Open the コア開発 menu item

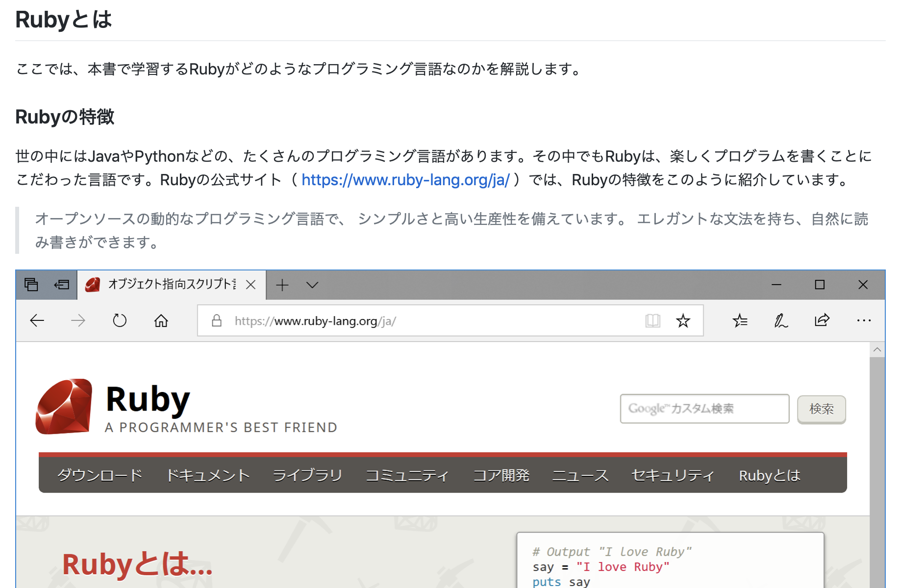point(501,475)
